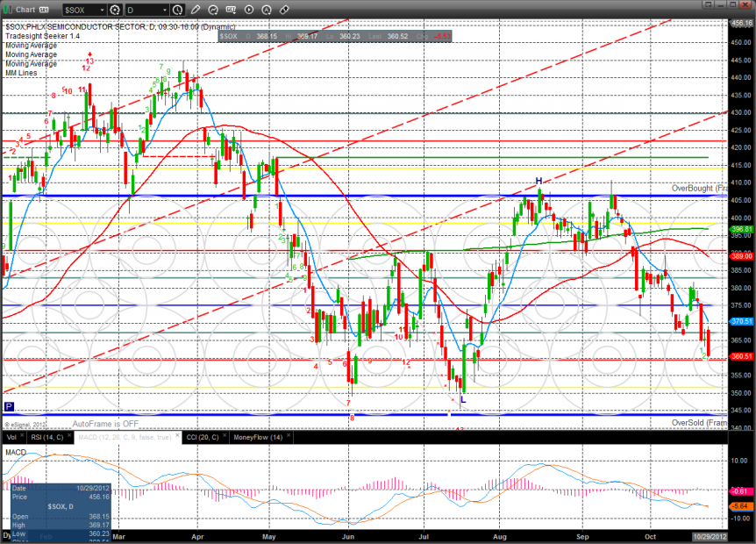Click the GET toolbar icon

(231, 10)
